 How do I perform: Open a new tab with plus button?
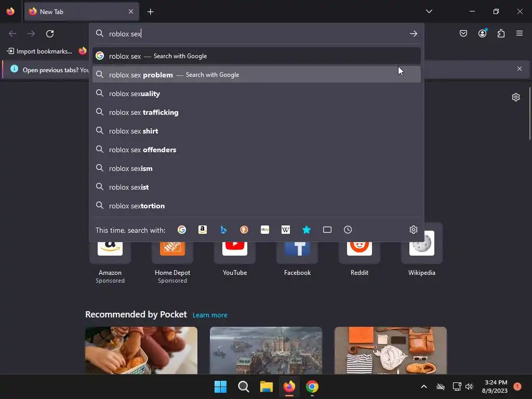pyautogui.click(x=150, y=12)
